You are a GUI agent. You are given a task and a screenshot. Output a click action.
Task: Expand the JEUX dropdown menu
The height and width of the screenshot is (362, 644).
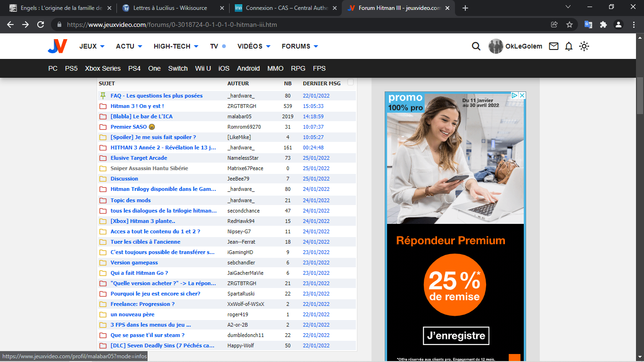92,46
